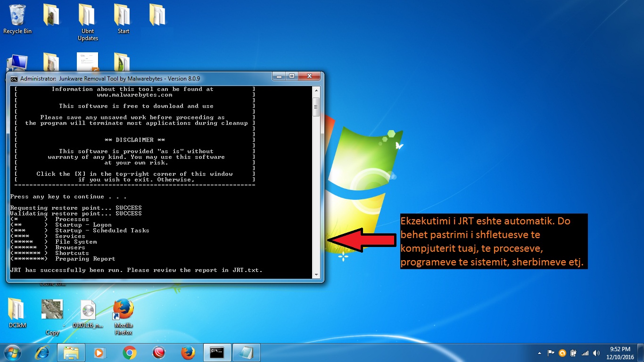The image size is (644, 362).
Task: Open Action Center flag icon
Action: tap(551, 353)
